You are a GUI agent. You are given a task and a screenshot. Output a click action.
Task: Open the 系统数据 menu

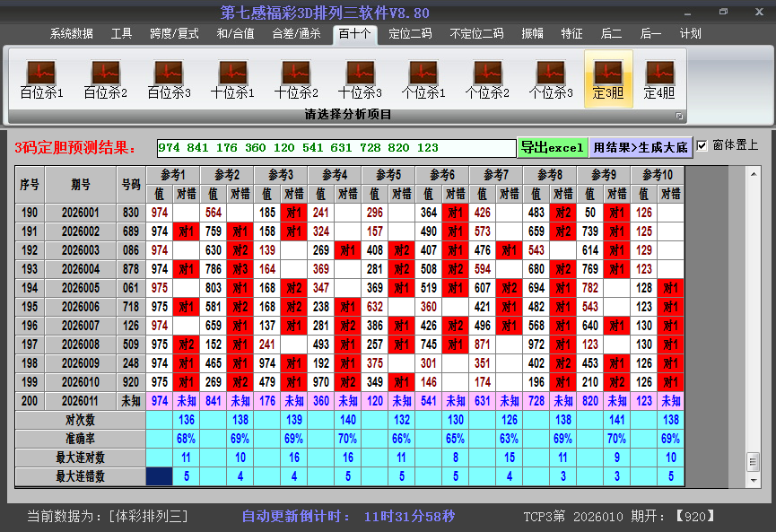(72, 33)
